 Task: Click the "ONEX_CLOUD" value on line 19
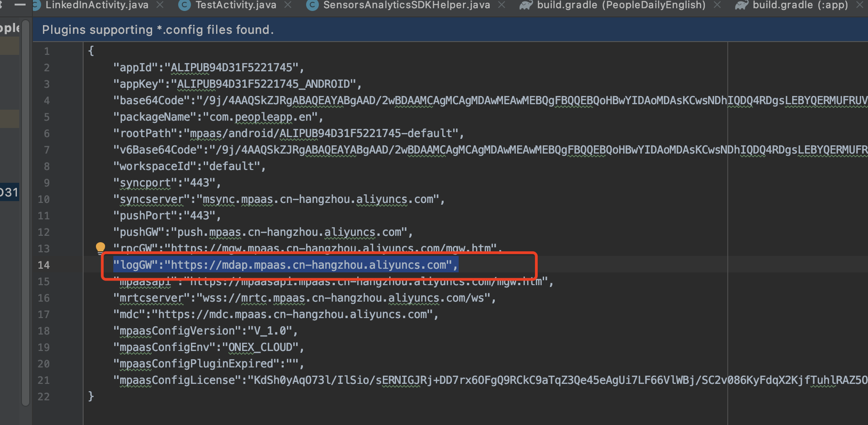click(260, 347)
